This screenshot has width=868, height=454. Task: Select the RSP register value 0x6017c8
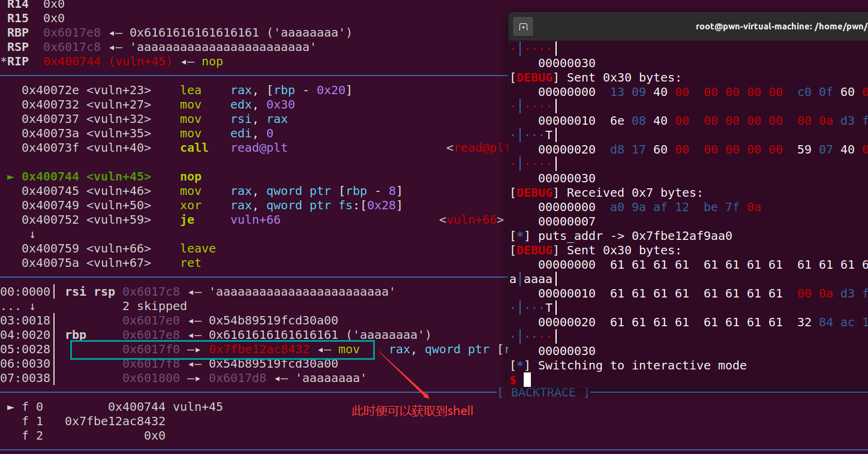[x=72, y=47]
